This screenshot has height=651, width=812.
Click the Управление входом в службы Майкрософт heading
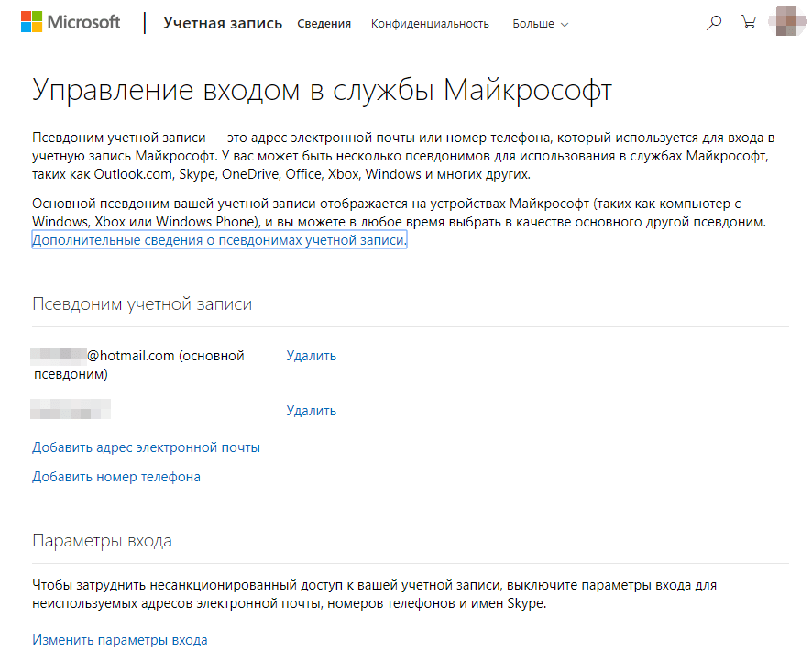322,91
